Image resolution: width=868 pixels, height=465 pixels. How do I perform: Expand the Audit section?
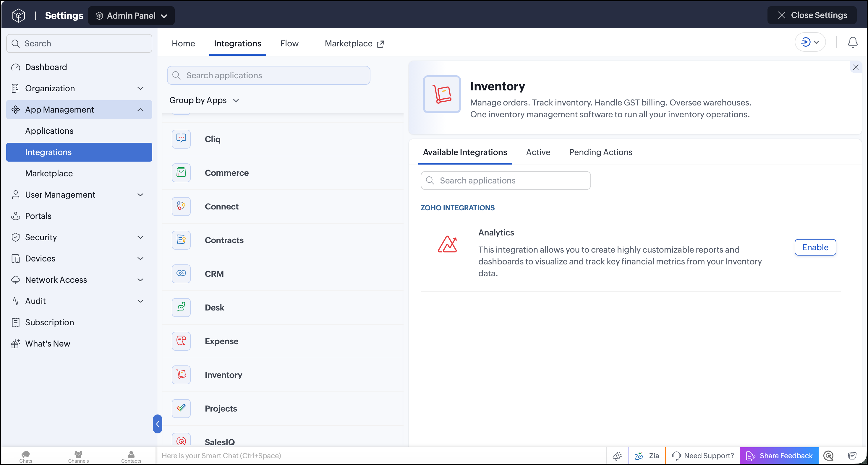pyautogui.click(x=140, y=301)
